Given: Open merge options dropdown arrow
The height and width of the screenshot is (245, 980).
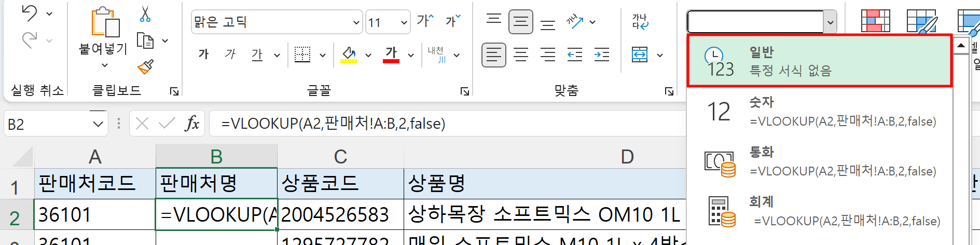Looking at the screenshot, I should pos(660,55).
